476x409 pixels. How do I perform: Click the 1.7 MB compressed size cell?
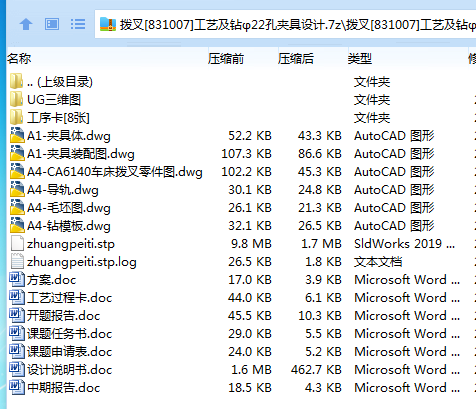click(321, 244)
